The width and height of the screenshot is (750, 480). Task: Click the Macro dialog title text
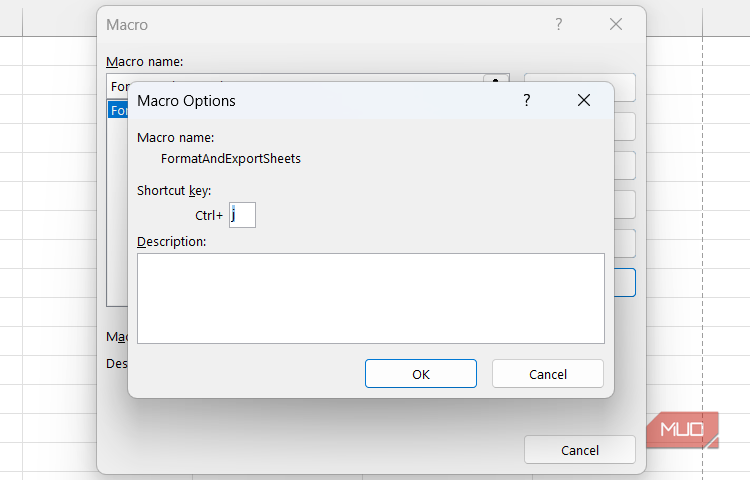tap(127, 24)
